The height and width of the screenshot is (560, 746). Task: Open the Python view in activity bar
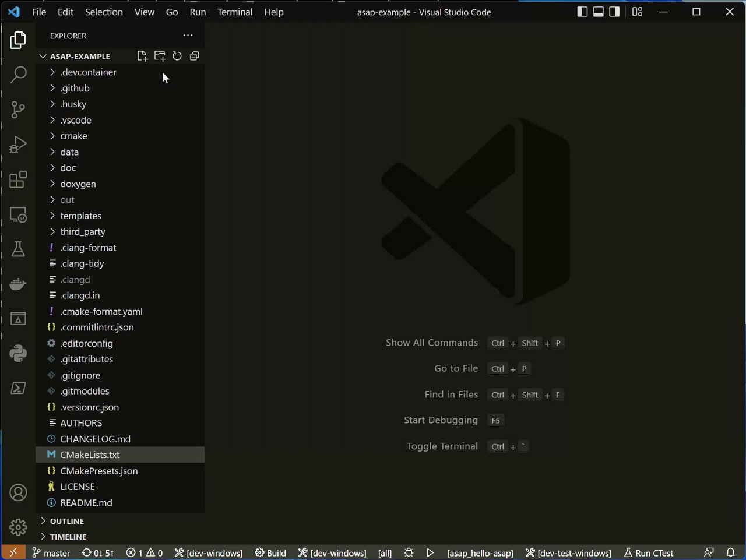click(x=18, y=353)
